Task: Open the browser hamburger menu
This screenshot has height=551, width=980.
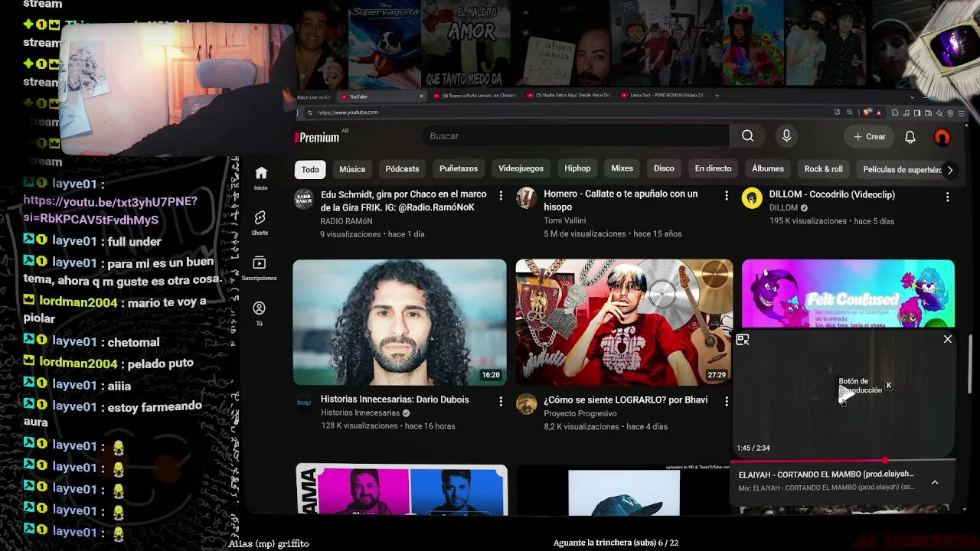Action: click(x=962, y=113)
